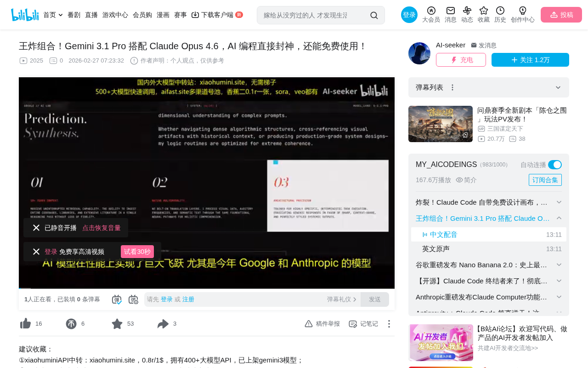Click the bilibili logo in header
Viewport: 588px width, 368px height.
(x=25, y=15)
